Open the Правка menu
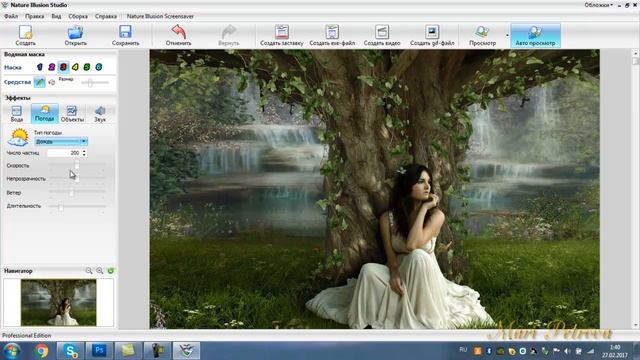The width and height of the screenshot is (640, 360). (x=34, y=16)
